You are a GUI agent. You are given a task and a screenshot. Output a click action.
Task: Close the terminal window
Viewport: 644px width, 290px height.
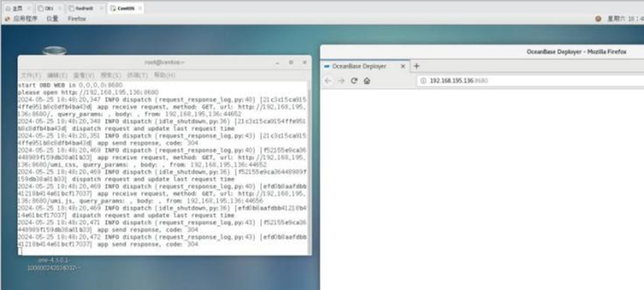pos(305,63)
